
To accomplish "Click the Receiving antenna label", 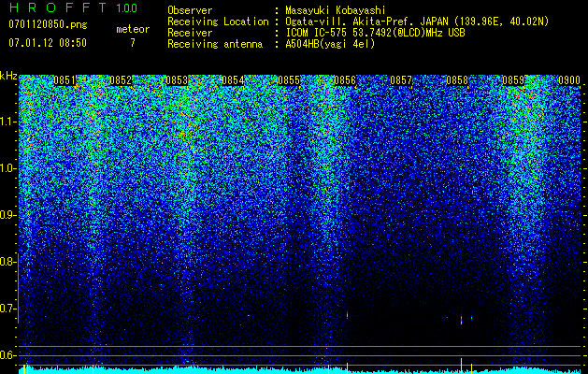I will click(x=215, y=44).
